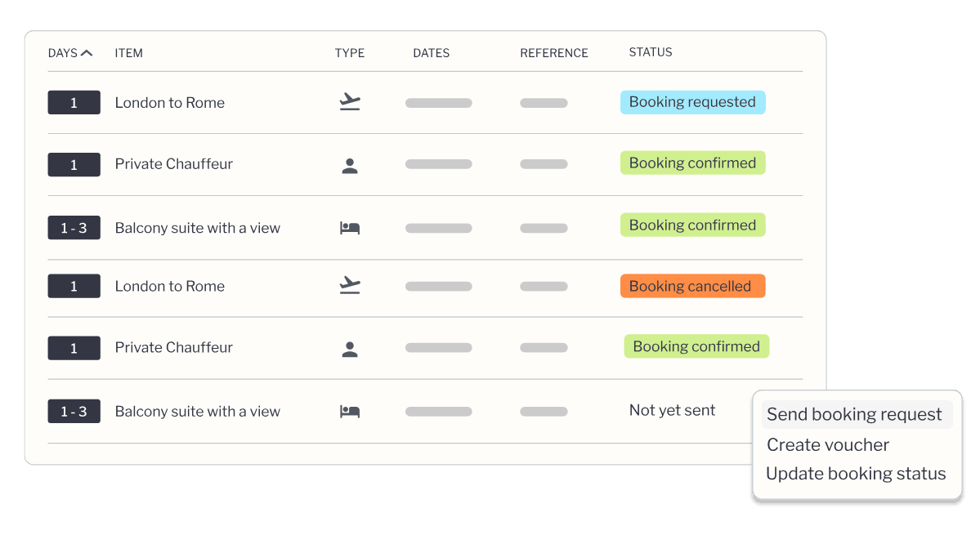980x544 pixels.
Task: Click the bed icon in the last row
Action: click(x=350, y=412)
